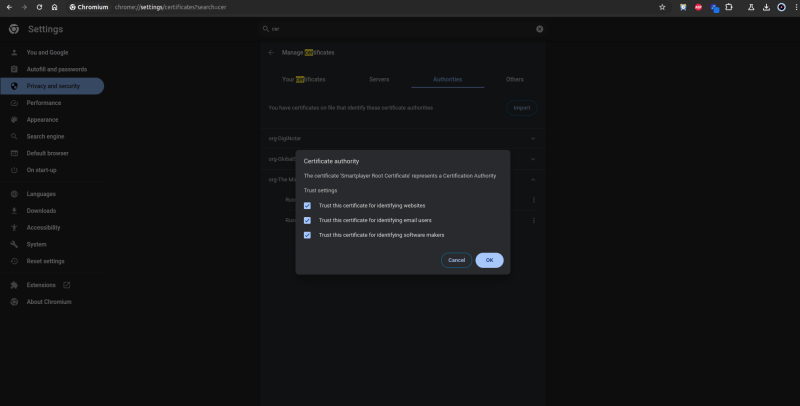This screenshot has height=406, width=800.
Task: Select Privacy and security in sidebar
Action: pos(52,86)
